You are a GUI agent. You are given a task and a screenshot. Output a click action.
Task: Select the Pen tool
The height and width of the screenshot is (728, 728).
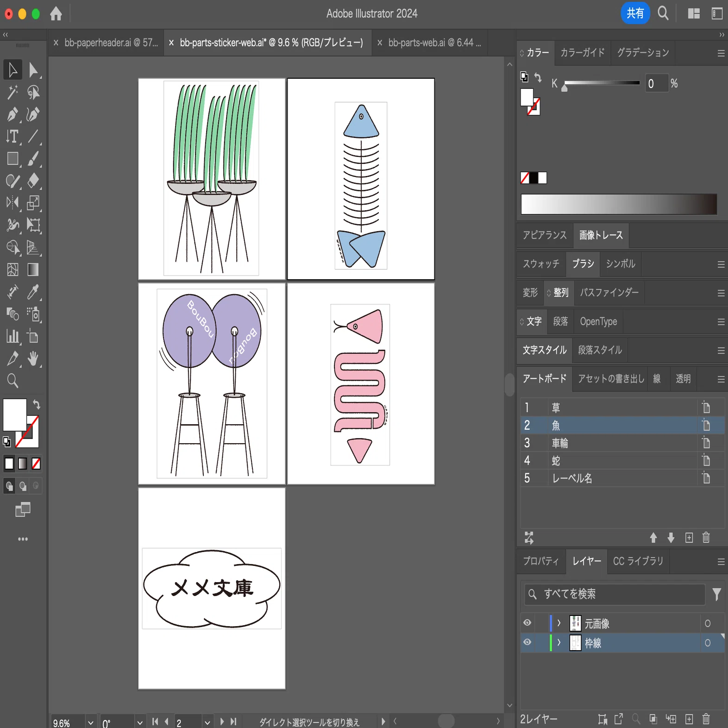tap(13, 114)
